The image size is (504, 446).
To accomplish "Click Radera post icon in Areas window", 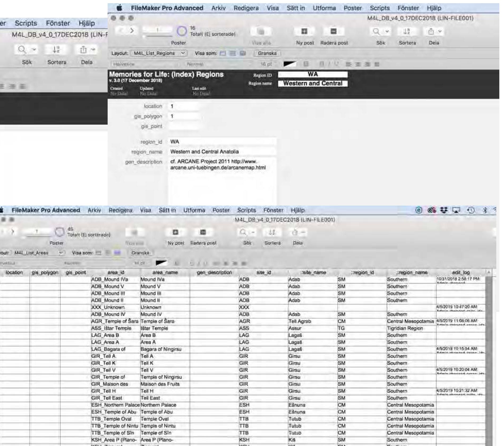I will tap(203, 232).
